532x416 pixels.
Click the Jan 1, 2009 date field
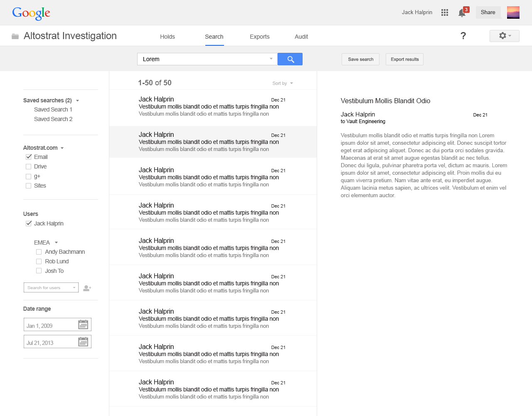pyautogui.click(x=57, y=324)
